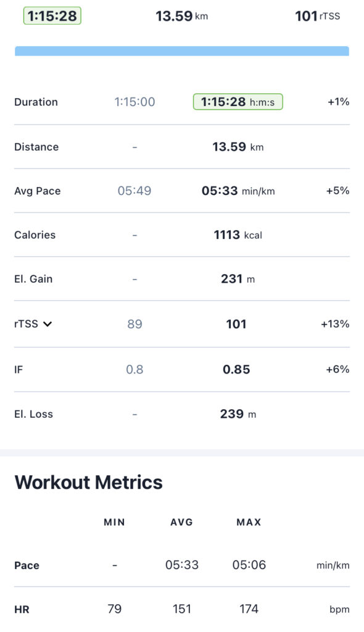Select the highlighted 1:15:28 time at top
The height and width of the screenshot is (632, 364).
[x=52, y=16]
